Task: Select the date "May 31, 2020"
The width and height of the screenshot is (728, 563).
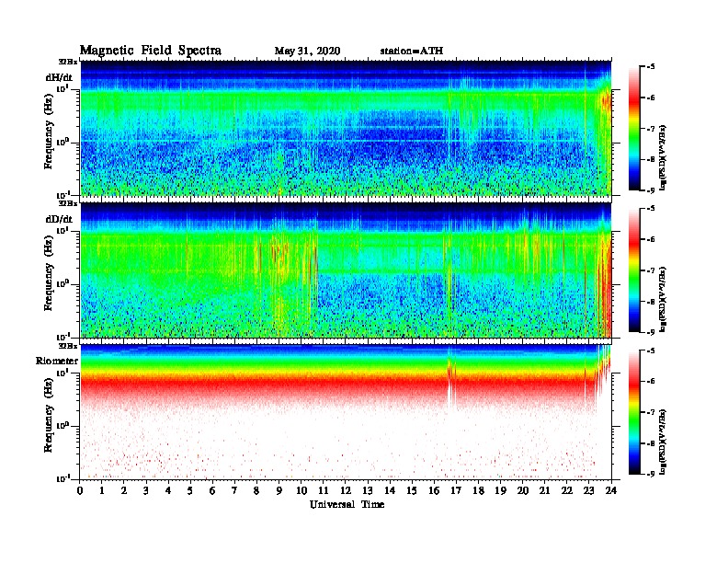Action: (x=307, y=52)
